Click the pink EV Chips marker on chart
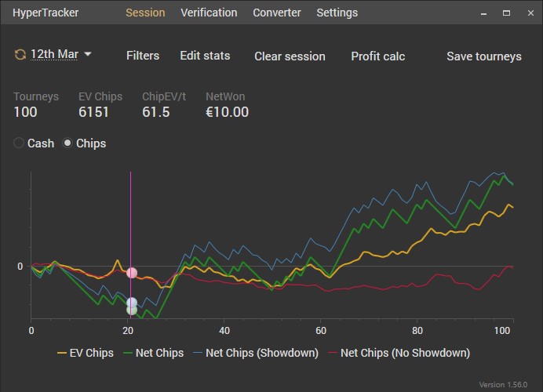This screenshot has height=392, width=543. pos(132,273)
